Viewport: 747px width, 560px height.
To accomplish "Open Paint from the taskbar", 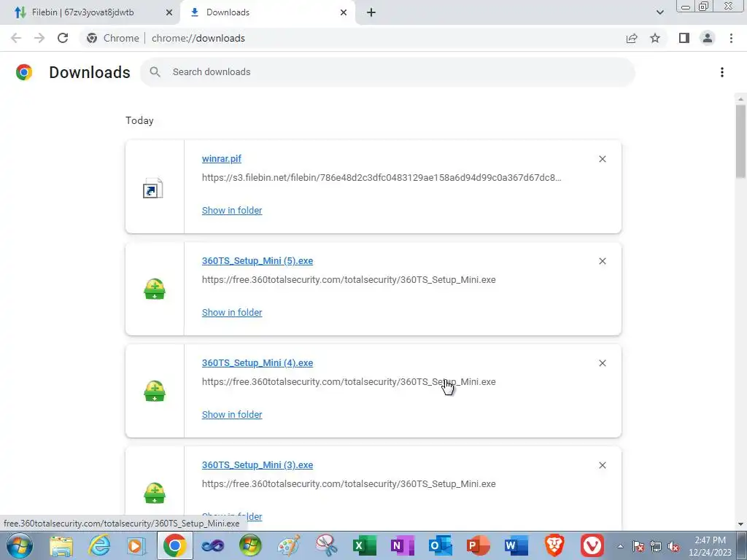I will point(289,545).
